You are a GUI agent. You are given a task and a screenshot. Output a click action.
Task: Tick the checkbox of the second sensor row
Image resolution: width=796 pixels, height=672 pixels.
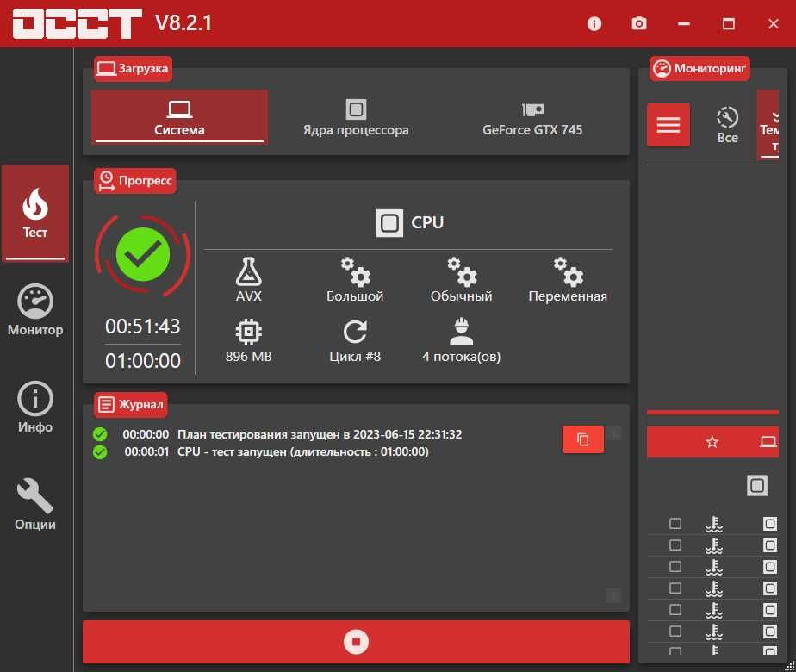click(x=675, y=545)
